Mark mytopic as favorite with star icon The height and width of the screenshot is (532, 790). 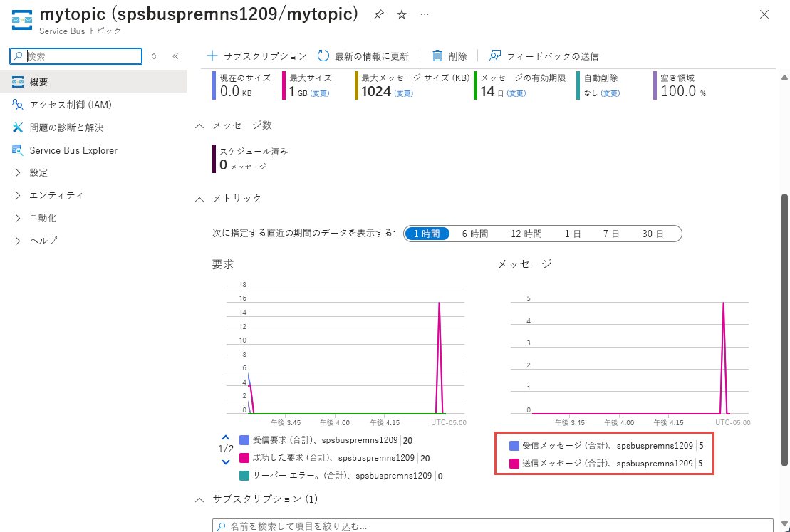click(x=402, y=15)
